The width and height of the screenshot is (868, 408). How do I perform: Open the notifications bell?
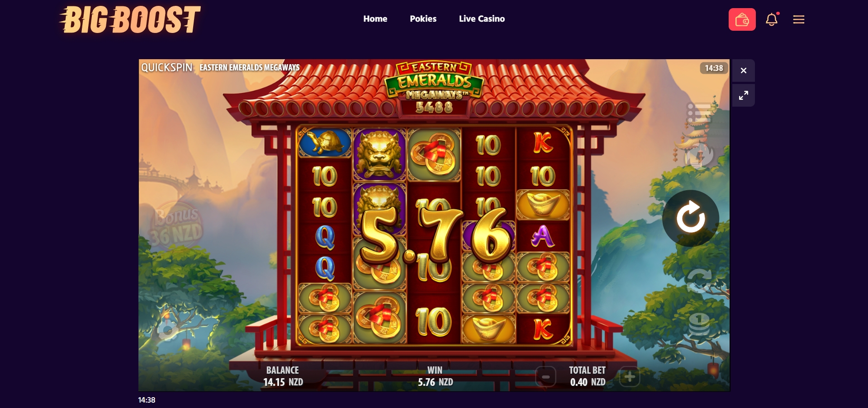772,19
